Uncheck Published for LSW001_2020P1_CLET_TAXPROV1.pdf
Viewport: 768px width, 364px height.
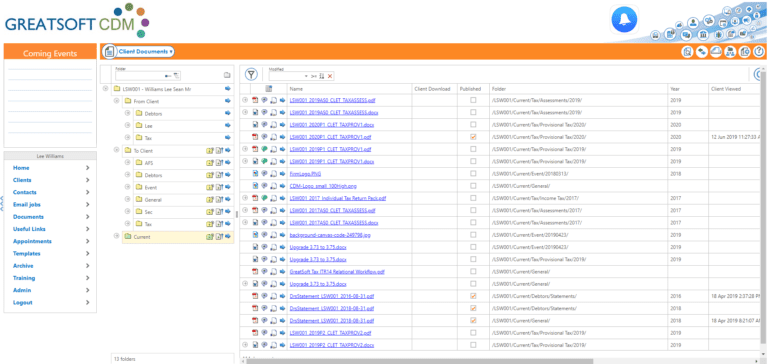click(473, 137)
